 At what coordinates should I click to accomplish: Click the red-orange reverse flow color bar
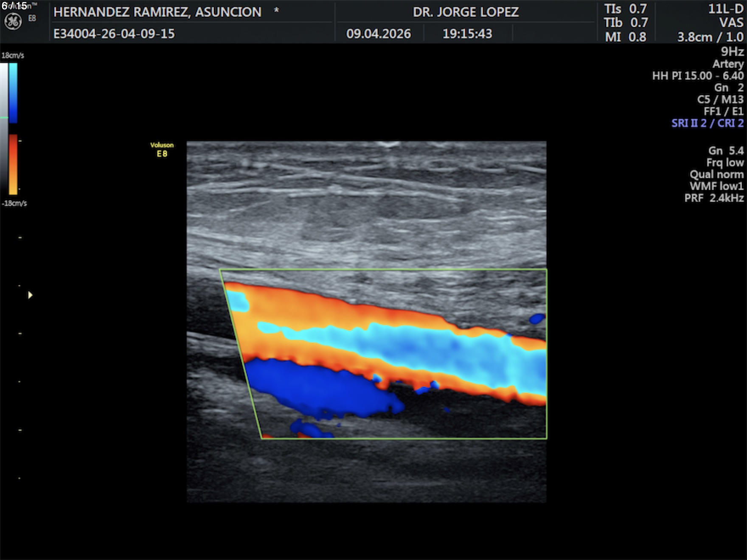13,164
